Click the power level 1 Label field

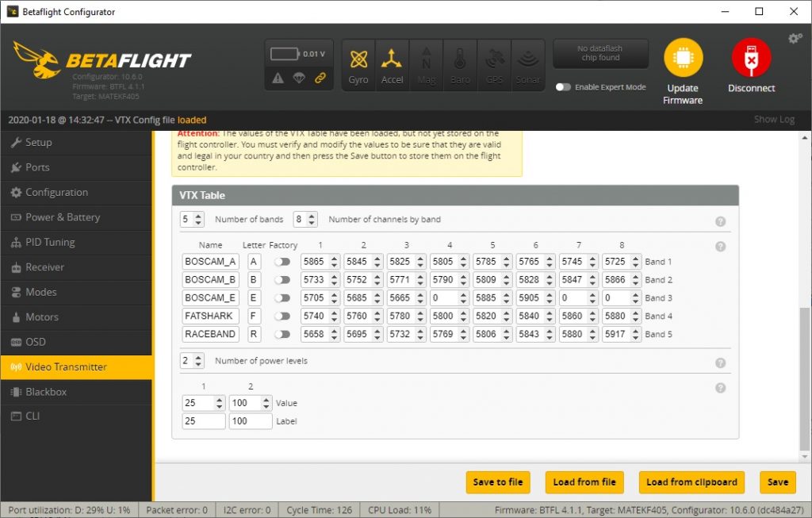tap(204, 421)
